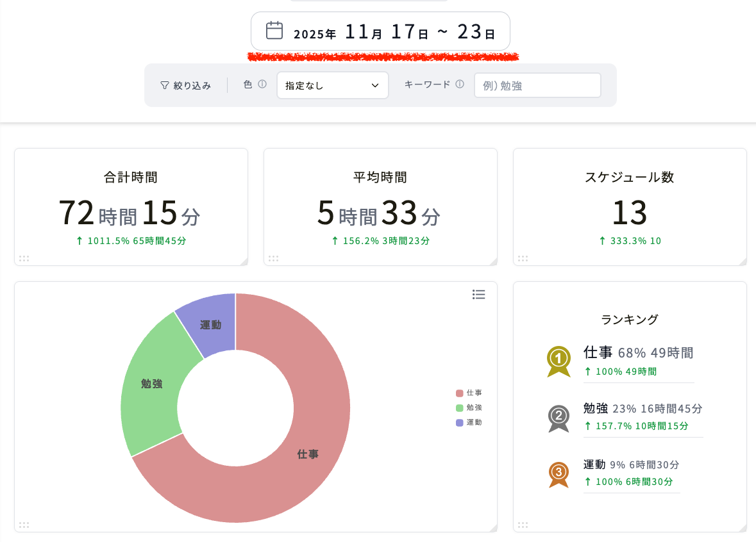Open the chart list menu icon
This screenshot has width=756, height=542.
479,294
